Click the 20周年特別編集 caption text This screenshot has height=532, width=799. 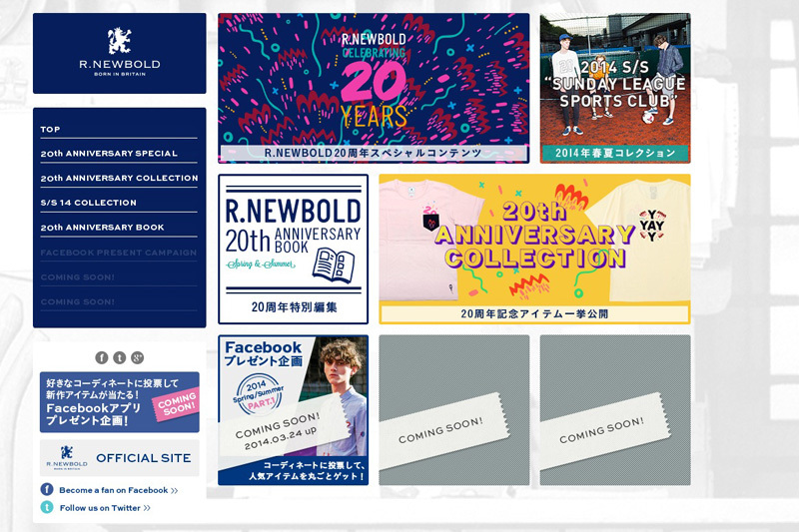pyautogui.click(x=294, y=307)
